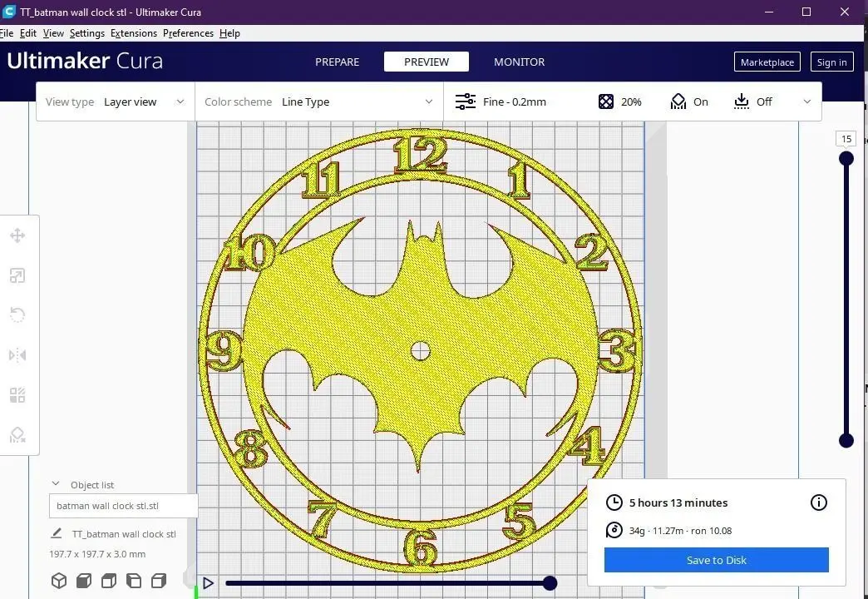Switch to the MONITOR stage tab
This screenshot has width=868, height=599.
click(520, 62)
